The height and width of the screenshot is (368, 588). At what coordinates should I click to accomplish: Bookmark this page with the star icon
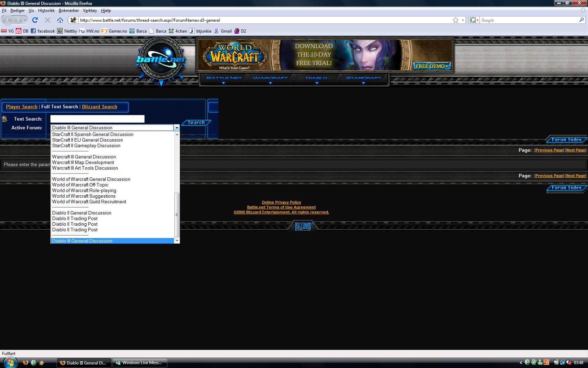(456, 20)
